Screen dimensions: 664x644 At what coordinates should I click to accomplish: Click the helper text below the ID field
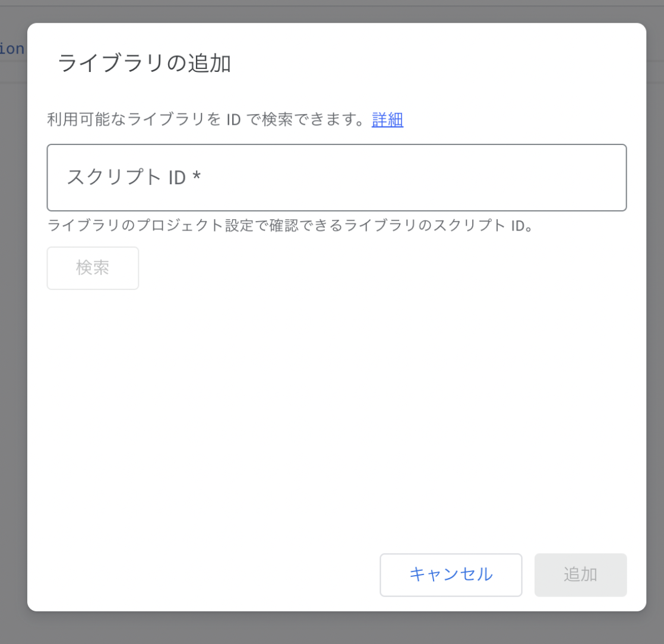(x=291, y=226)
